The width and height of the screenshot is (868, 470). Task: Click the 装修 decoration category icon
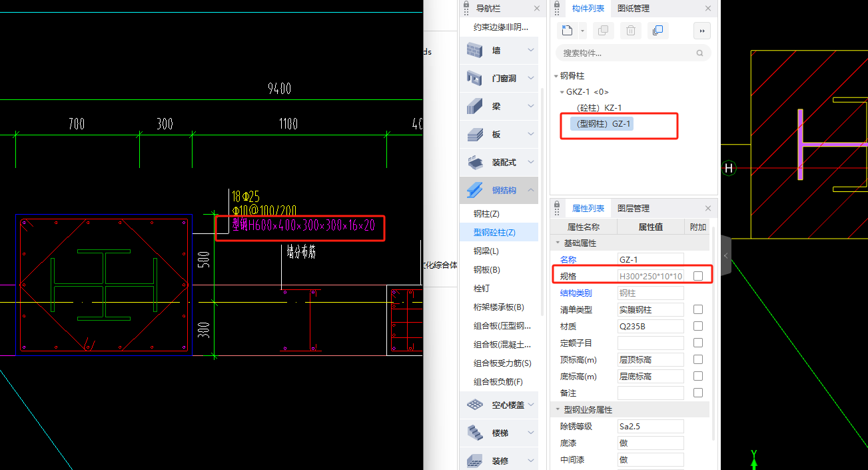tap(474, 461)
